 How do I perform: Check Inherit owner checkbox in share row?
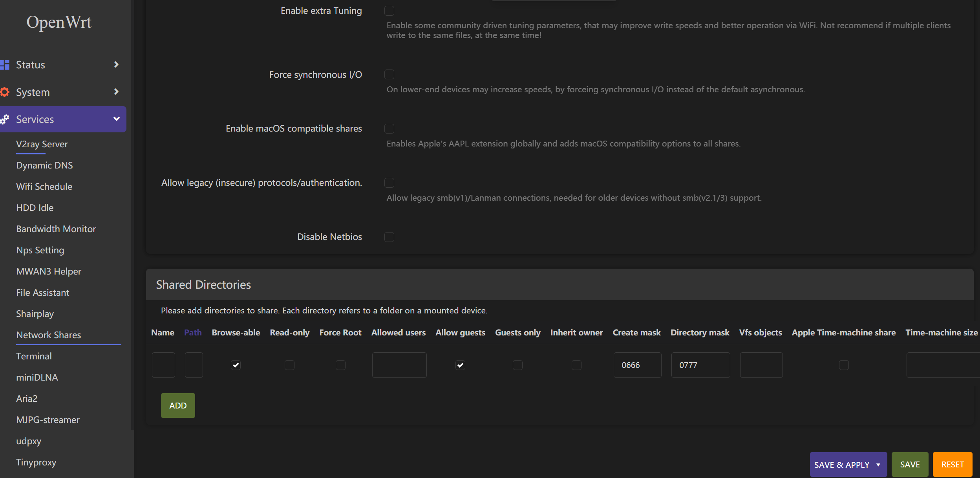(576, 365)
